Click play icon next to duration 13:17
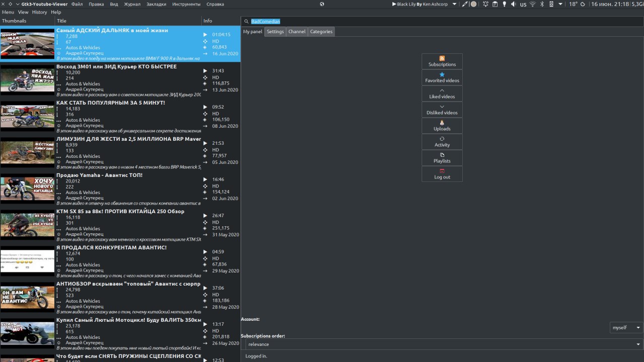Image resolution: width=644 pixels, height=362 pixels. [x=205, y=324]
